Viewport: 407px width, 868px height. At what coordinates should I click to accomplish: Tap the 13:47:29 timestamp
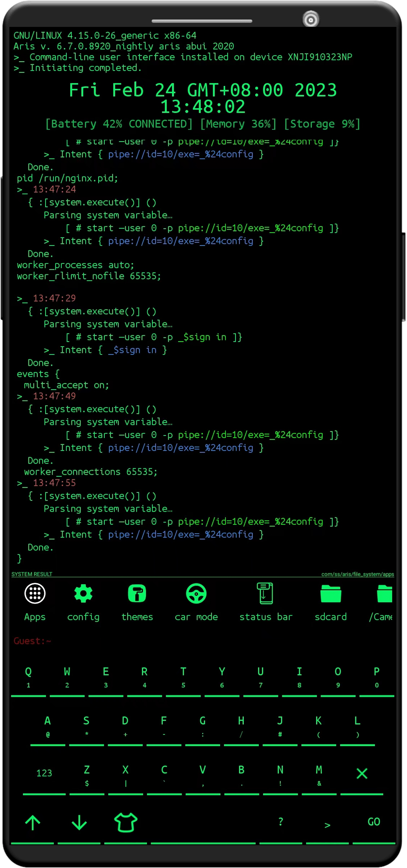(54, 298)
